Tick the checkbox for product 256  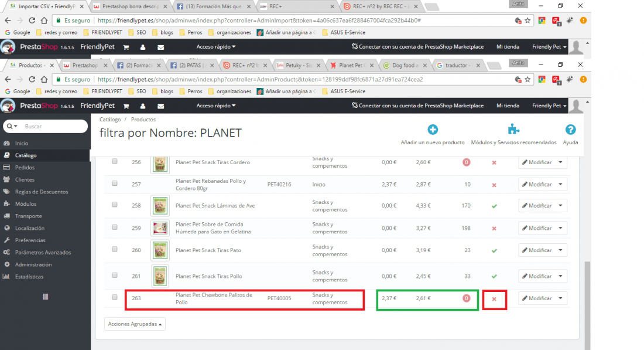point(115,161)
